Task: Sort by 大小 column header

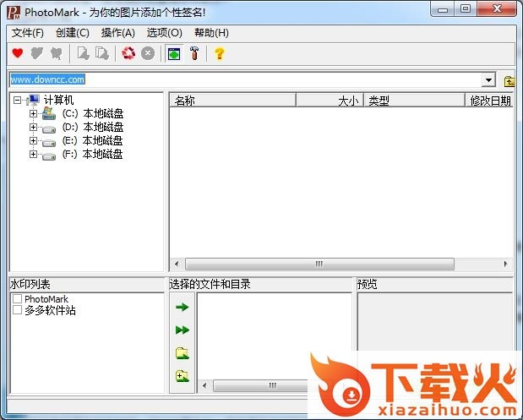Action: [330, 101]
